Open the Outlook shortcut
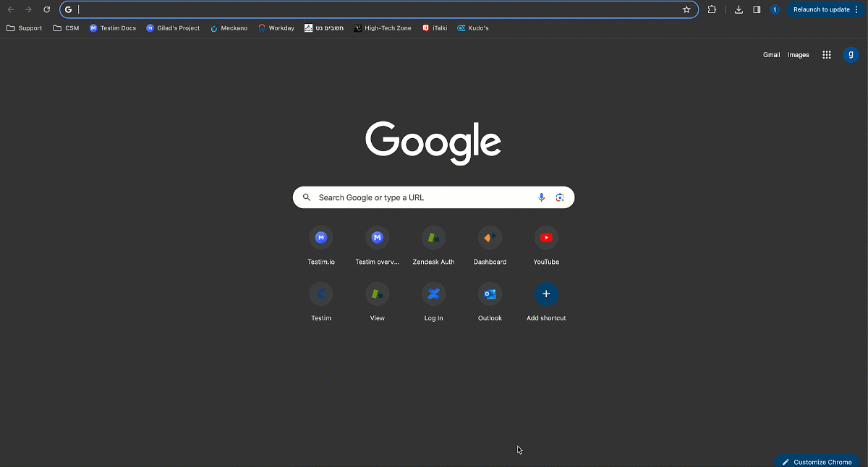 click(x=490, y=302)
